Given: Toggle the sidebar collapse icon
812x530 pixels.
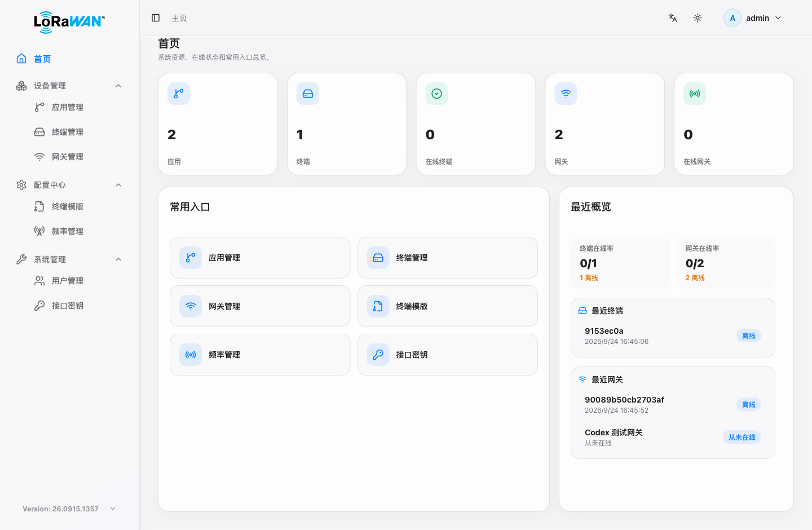Looking at the screenshot, I should [x=156, y=18].
